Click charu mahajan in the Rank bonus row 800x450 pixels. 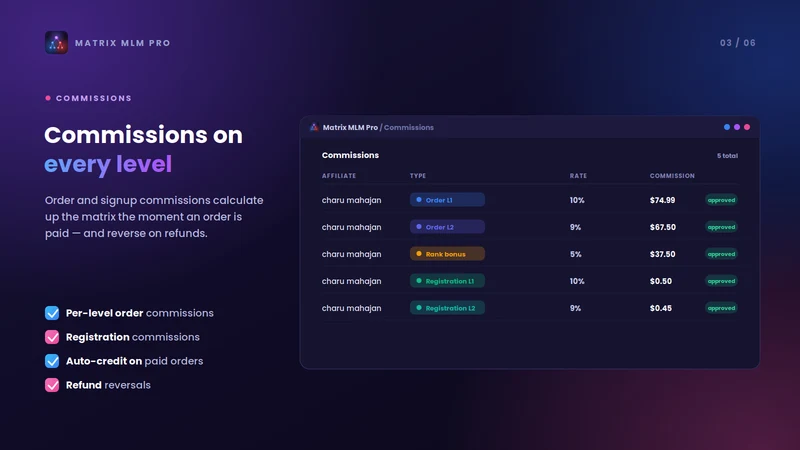point(352,254)
